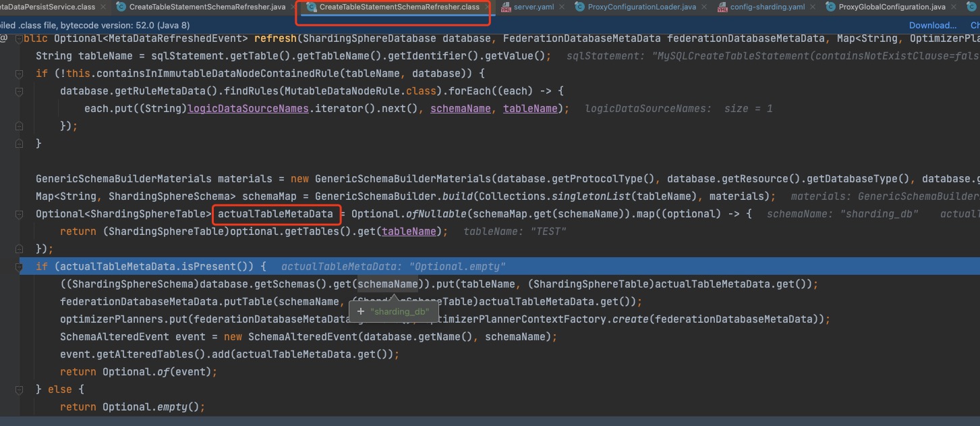Close the ProxyGlobalConfiguration.java tab
Viewport: 980px width, 426px height.
click(x=953, y=7)
